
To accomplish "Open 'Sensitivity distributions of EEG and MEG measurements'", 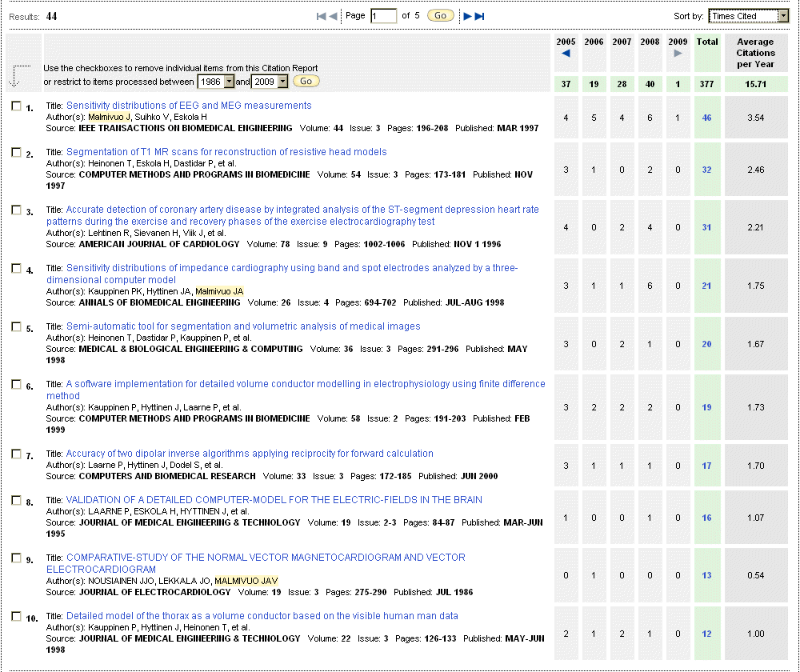I will pos(189,106).
